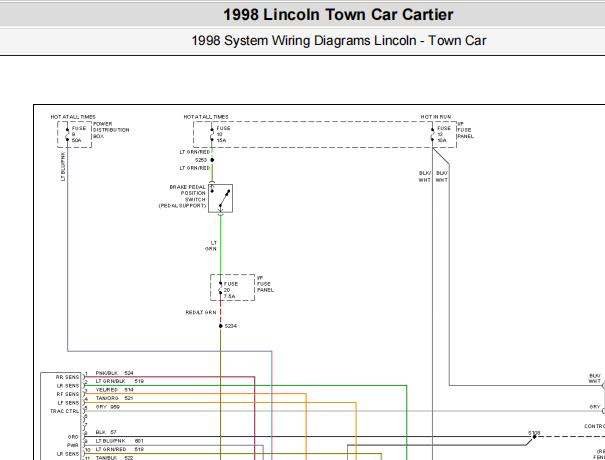
Task: Click the 'I/P FUSE PANEL' label beside Fuse 20
Action: pyautogui.click(x=265, y=284)
